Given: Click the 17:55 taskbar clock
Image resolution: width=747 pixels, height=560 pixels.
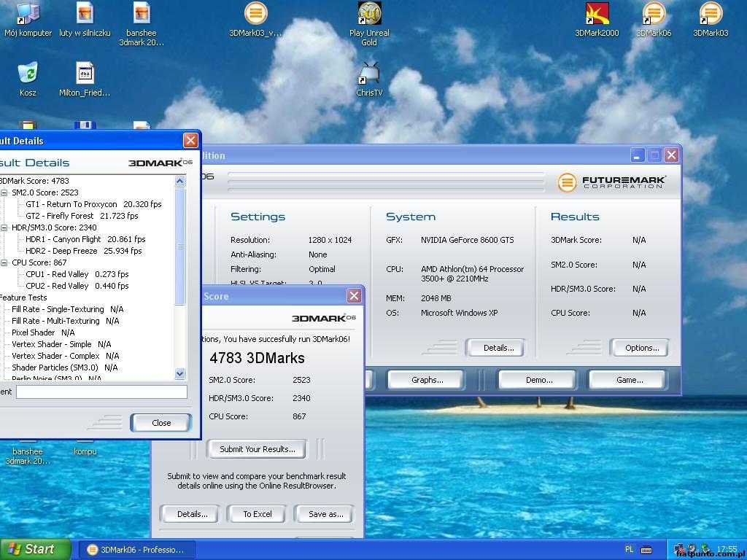Looking at the screenshot, I should pyautogui.click(x=727, y=549).
